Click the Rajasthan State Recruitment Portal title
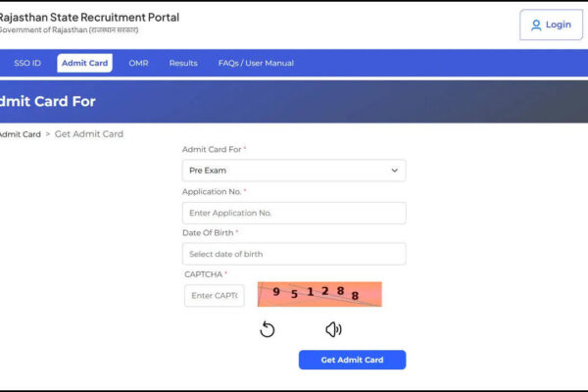The image size is (588, 392). 88,18
